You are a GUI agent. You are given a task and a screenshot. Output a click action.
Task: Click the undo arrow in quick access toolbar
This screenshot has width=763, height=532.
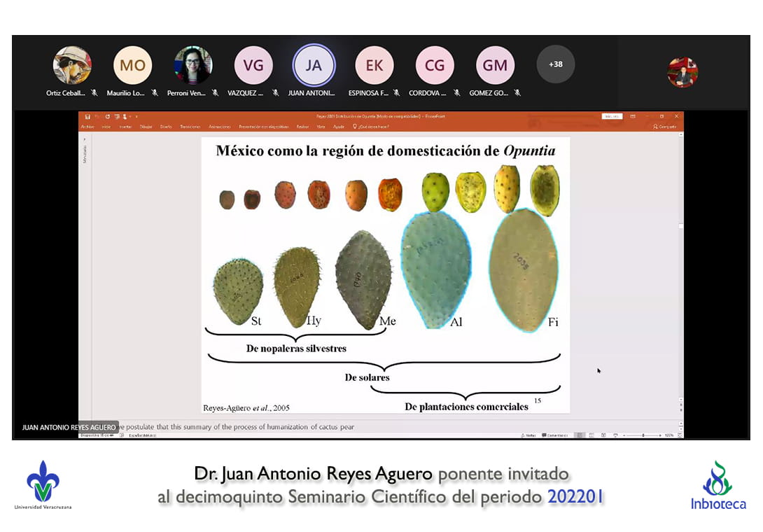coord(97,116)
